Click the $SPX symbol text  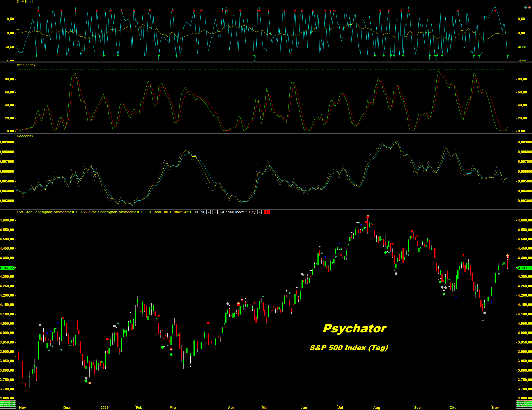coord(199,212)
